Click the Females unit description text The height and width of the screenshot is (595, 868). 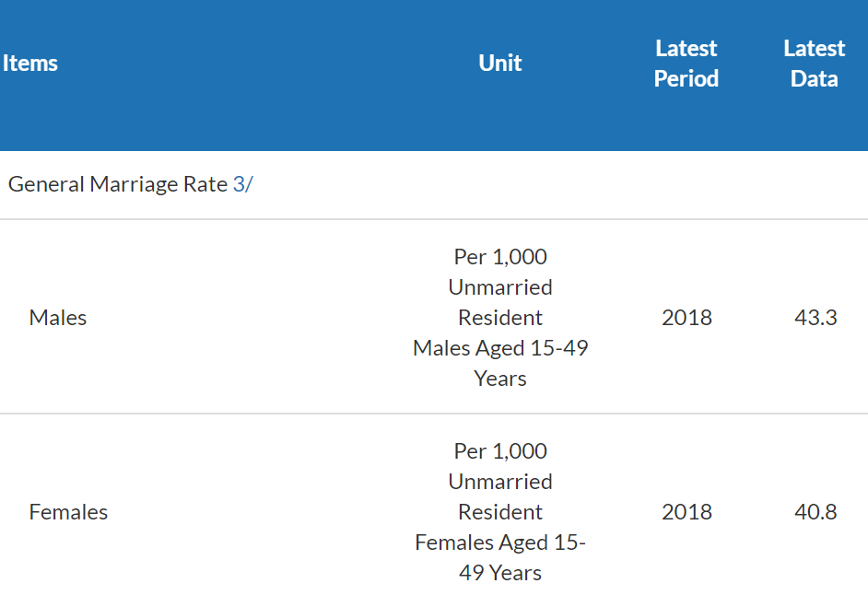[x=500, y=512]
